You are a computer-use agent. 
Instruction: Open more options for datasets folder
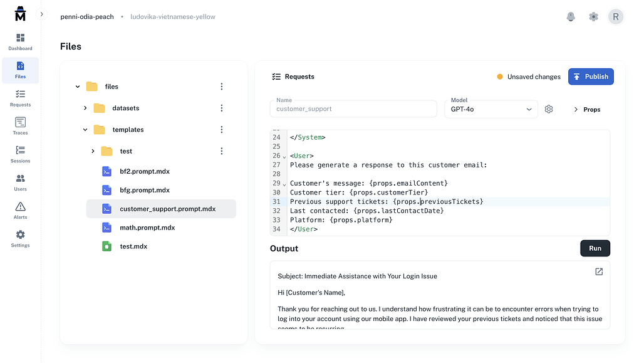(x=222, y=108)
